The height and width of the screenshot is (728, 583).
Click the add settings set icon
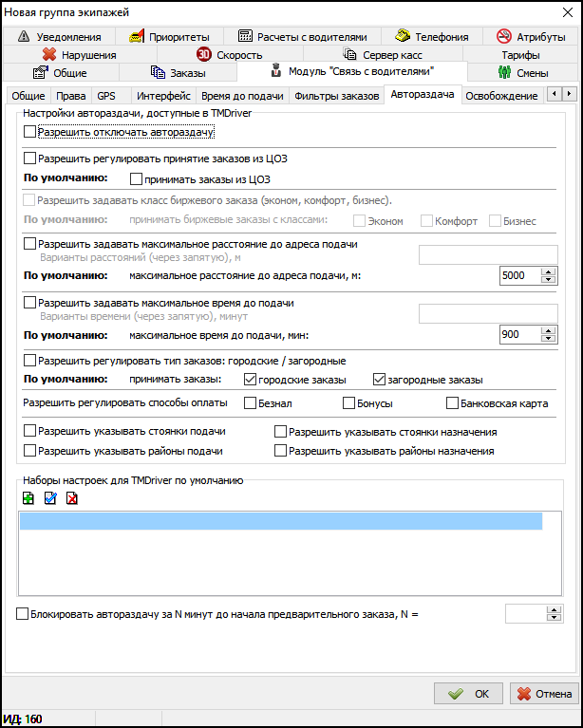click(x=28, y=498)
